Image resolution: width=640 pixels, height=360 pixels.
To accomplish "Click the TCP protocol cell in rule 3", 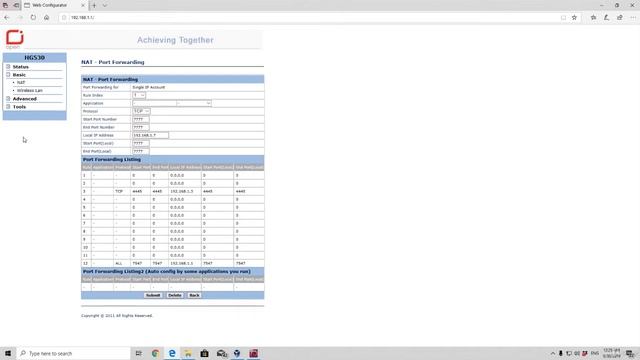I will coord(119,191).
